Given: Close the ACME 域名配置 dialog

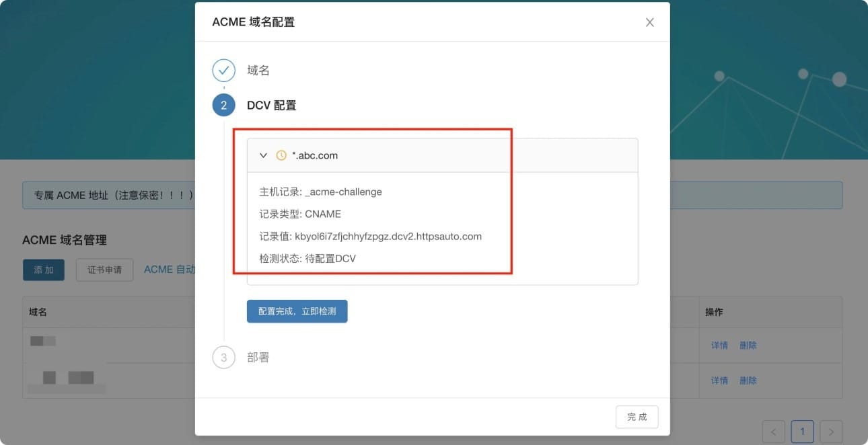Looking at the screenshot, I should pyautogui.click(x=649, y=22).
